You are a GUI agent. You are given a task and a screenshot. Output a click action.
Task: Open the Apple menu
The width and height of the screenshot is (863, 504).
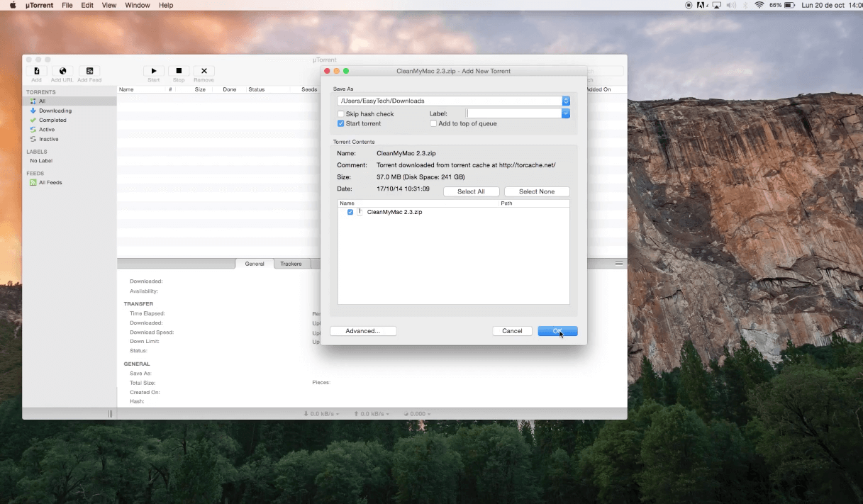13,5
